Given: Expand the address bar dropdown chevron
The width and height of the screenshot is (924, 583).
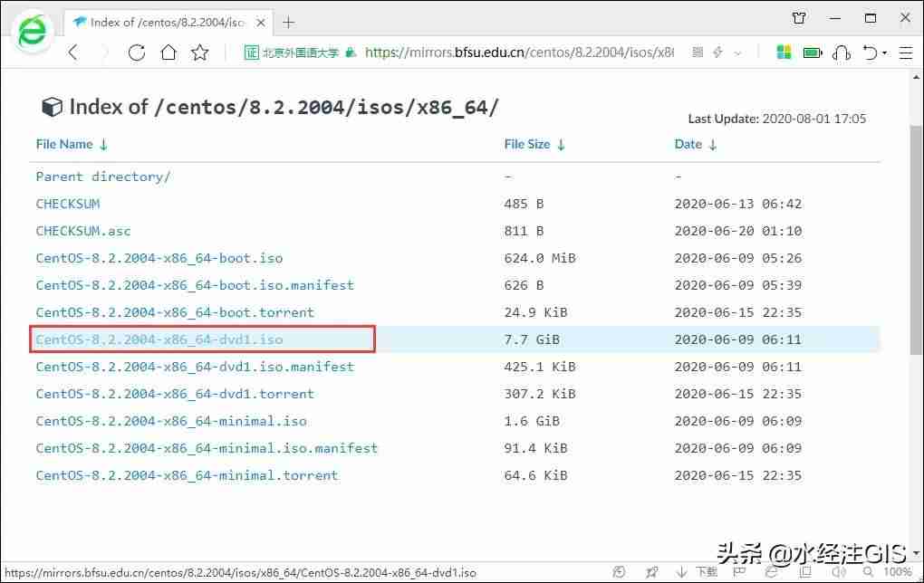Looking at the screenshot, I should (x=737, y=53).
